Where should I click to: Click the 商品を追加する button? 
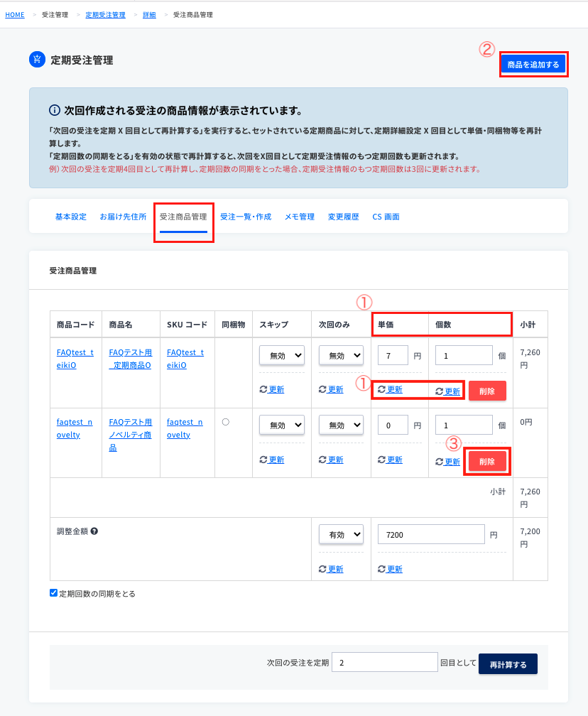point(533,65)
